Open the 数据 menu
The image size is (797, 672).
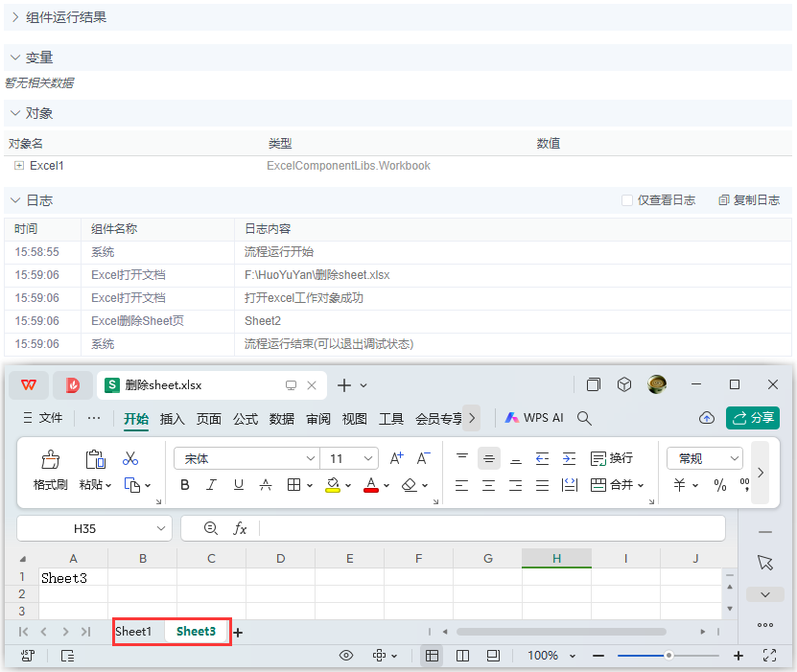click(281, 418)
